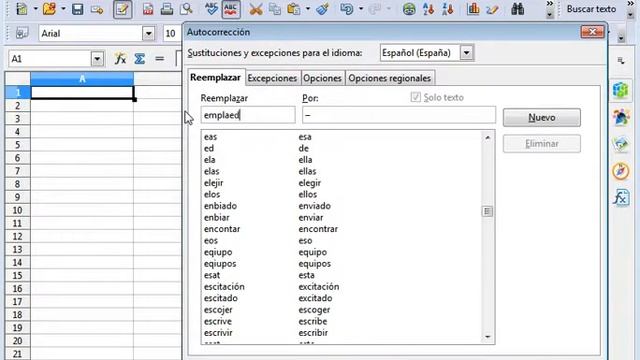The image size is (640, 360).
Task: Click the New document icon
Action: coord(21,9)
